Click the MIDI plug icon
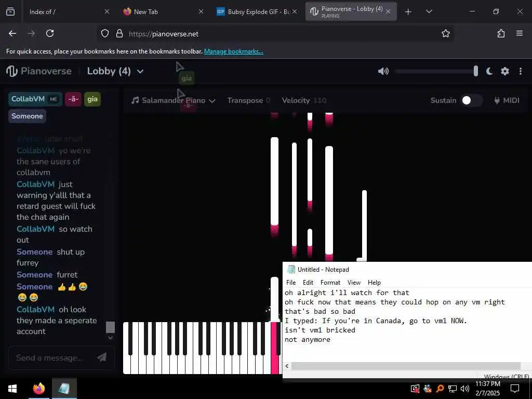Image resolution: width=532 pixels, height=399 pixels. [497, 100]
